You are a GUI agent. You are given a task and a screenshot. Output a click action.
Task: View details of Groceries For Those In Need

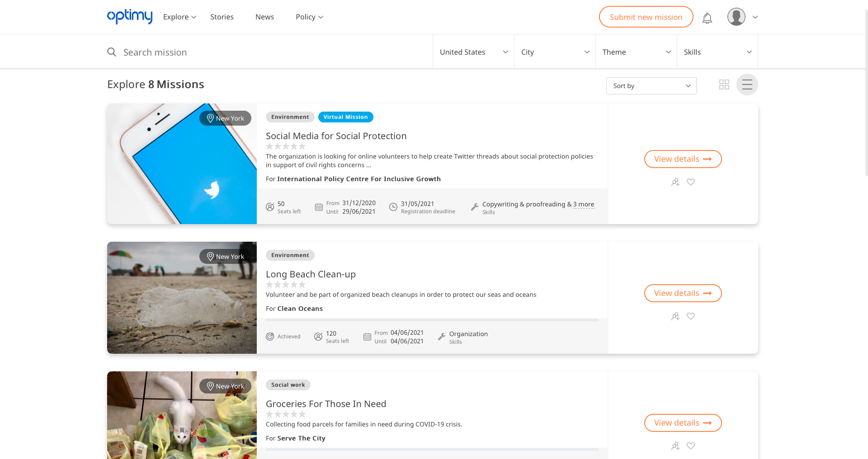(x=683, y=423)
